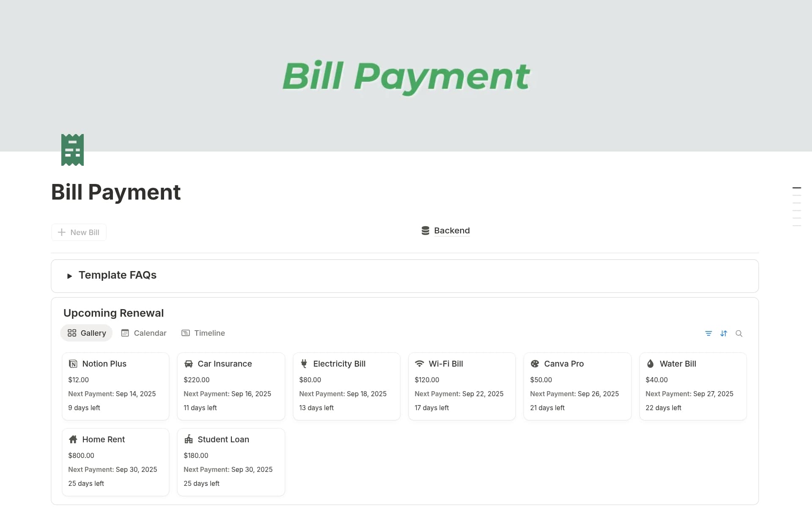Open search in the Upcoming Renewal gallery
This screenshot has height=507, width=812.
[739, 333]
